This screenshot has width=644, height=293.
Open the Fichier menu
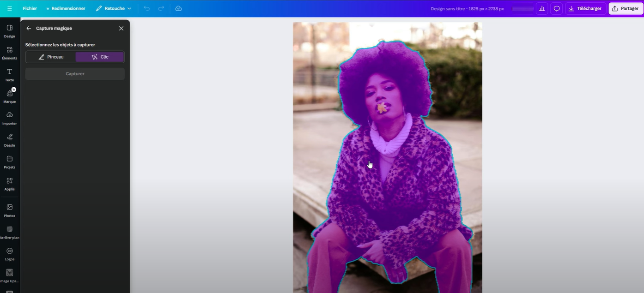coord(30,8)
